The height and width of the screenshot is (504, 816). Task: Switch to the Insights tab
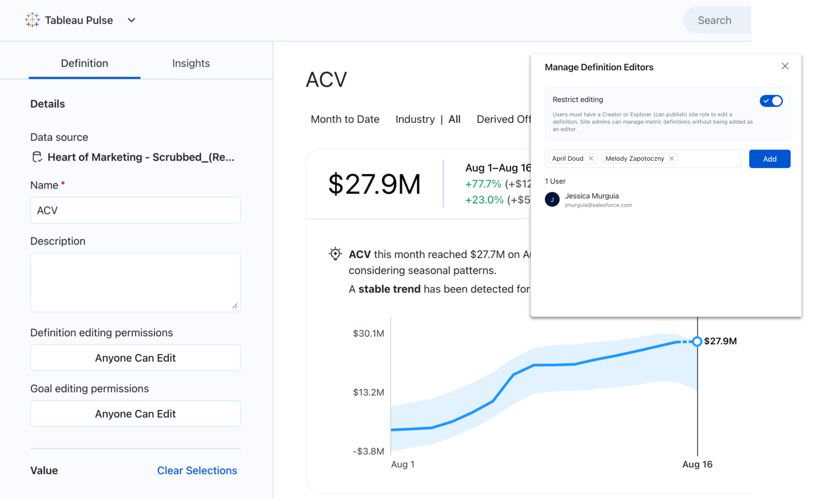pyautogui.click(x=191, y=63)
